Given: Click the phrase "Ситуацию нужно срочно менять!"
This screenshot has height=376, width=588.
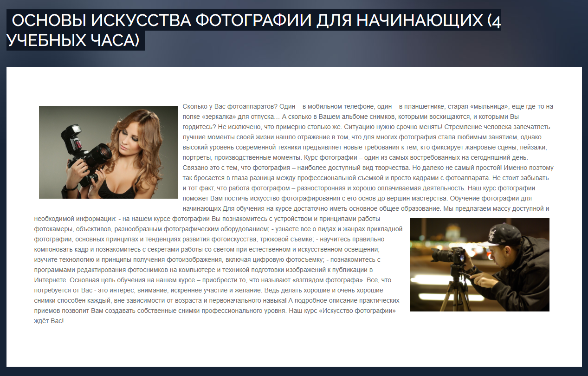Looking at the screenshot, I should click(x=394, y=127).
